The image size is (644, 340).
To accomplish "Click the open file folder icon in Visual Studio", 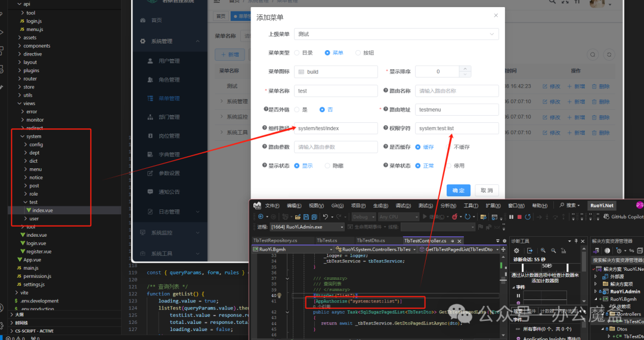I will pyautogui.click(x=298, y=217).
